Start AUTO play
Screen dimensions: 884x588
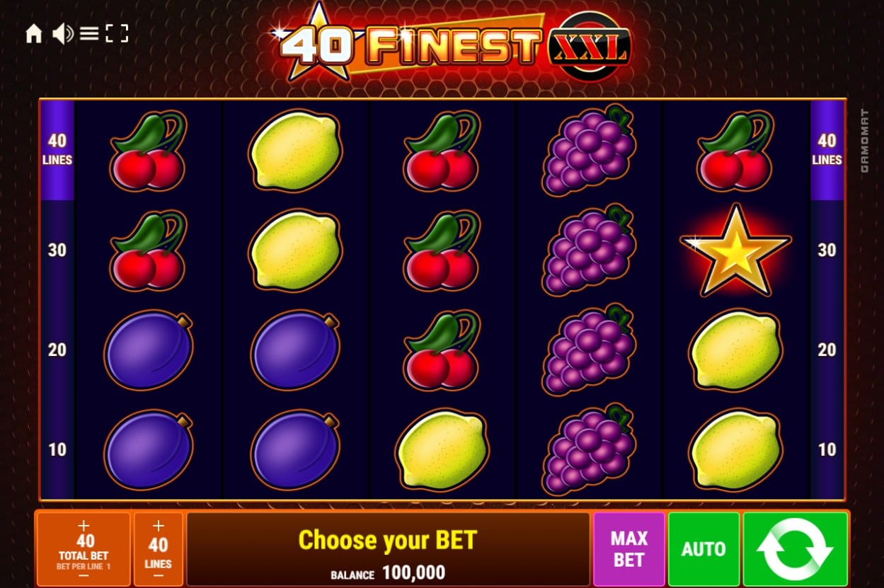pyautogui.click(x=704, y=549)
